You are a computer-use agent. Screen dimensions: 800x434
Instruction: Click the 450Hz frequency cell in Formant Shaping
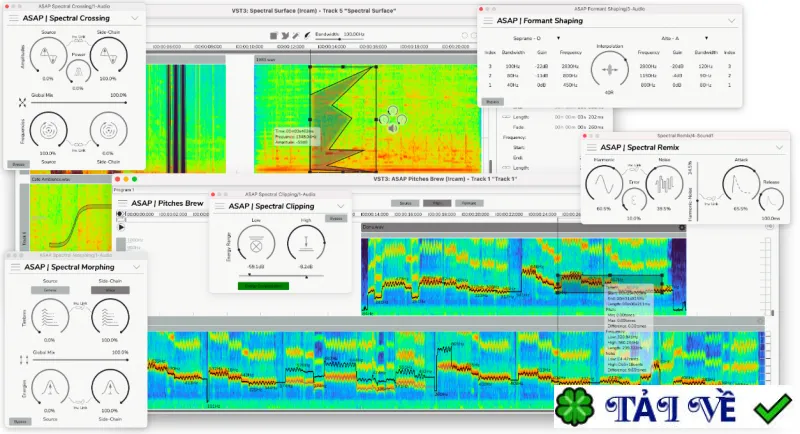point(570,85)
